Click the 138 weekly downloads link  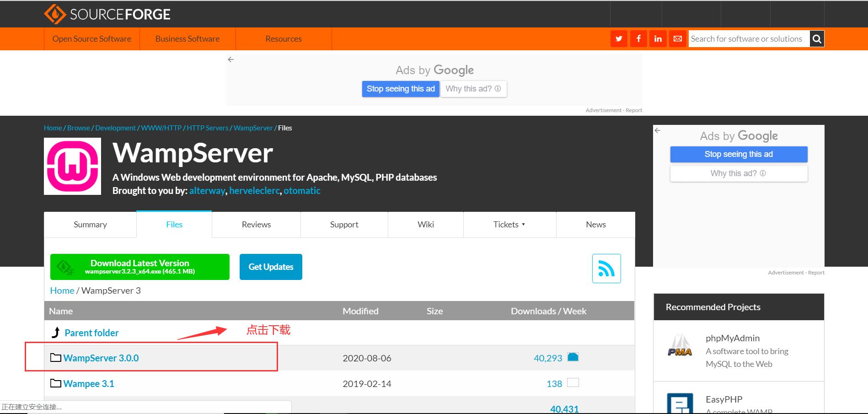(554, 384)
